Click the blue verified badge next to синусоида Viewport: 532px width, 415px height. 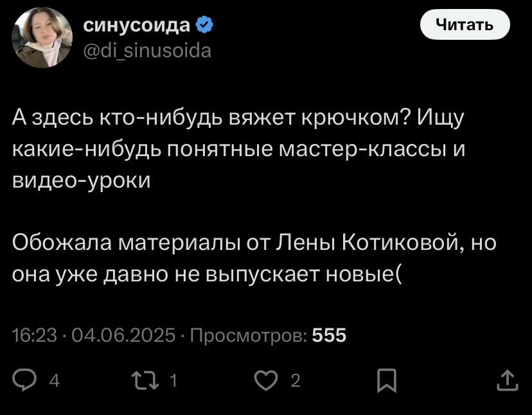(x=204, y=25)
